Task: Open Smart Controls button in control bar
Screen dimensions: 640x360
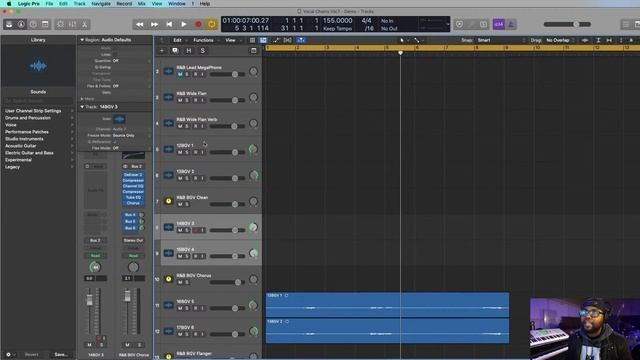Action: click(60, 24)
